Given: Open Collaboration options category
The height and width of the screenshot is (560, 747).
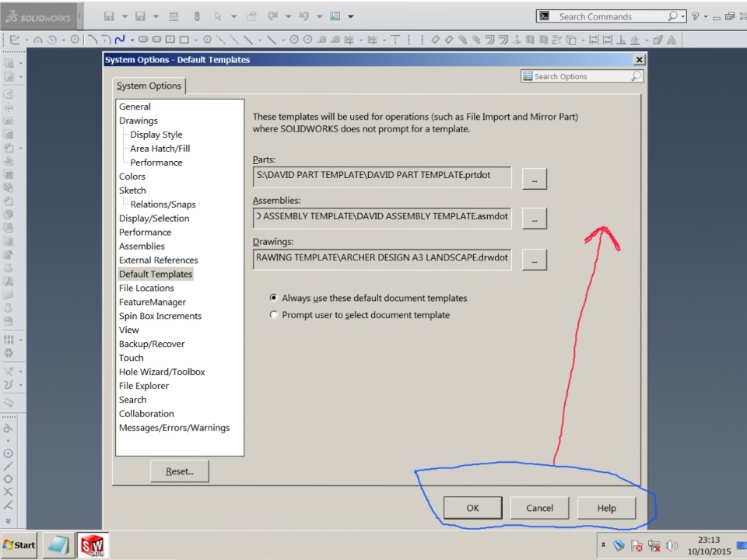Looking at the screenshot, I should 146,413.
